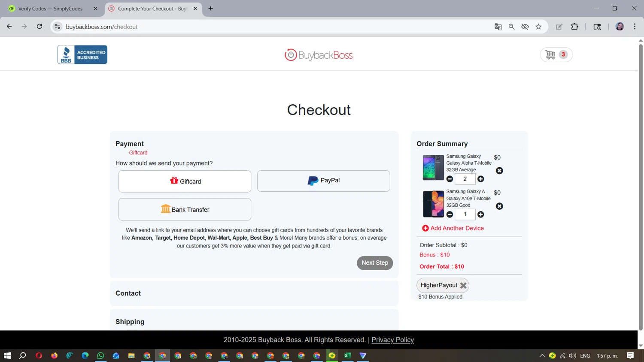Open the notification center icon
This screenshot has height=362, width=644.
(x=630, y=356)
